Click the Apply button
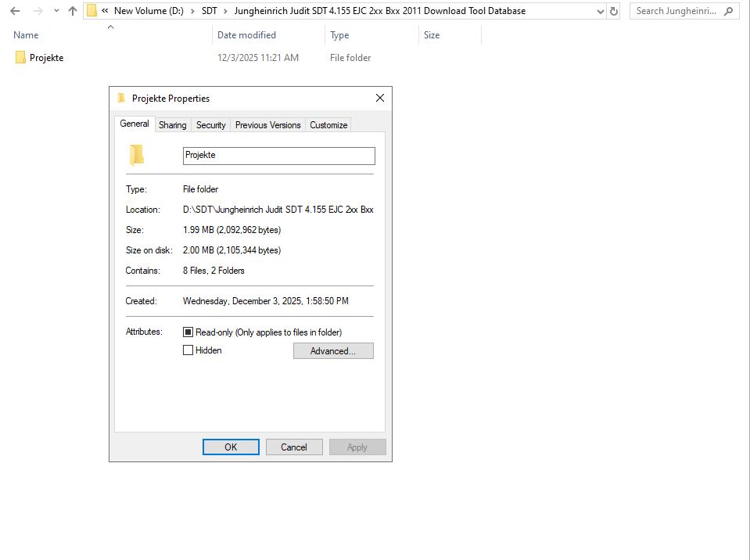 (x=357, y=447)
